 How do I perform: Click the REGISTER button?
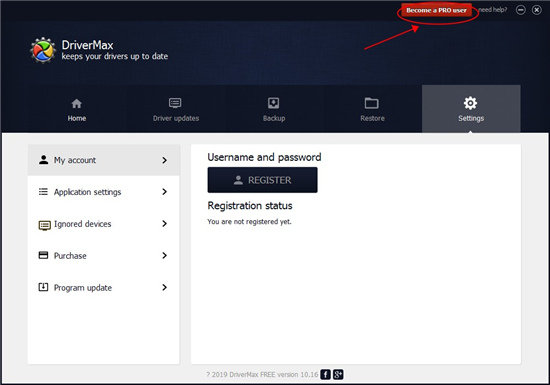(262, 180)
